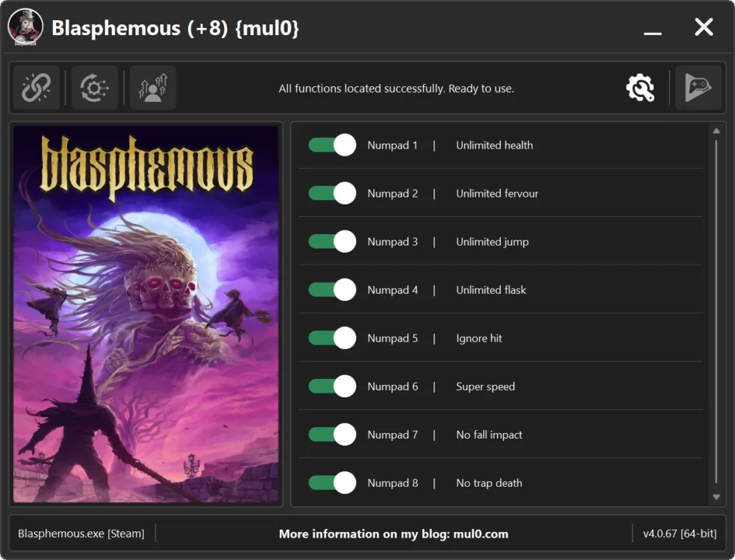Toggle off Unlimited health switch
The height and width of the screenshot is (560, 735).
point(332,145)
